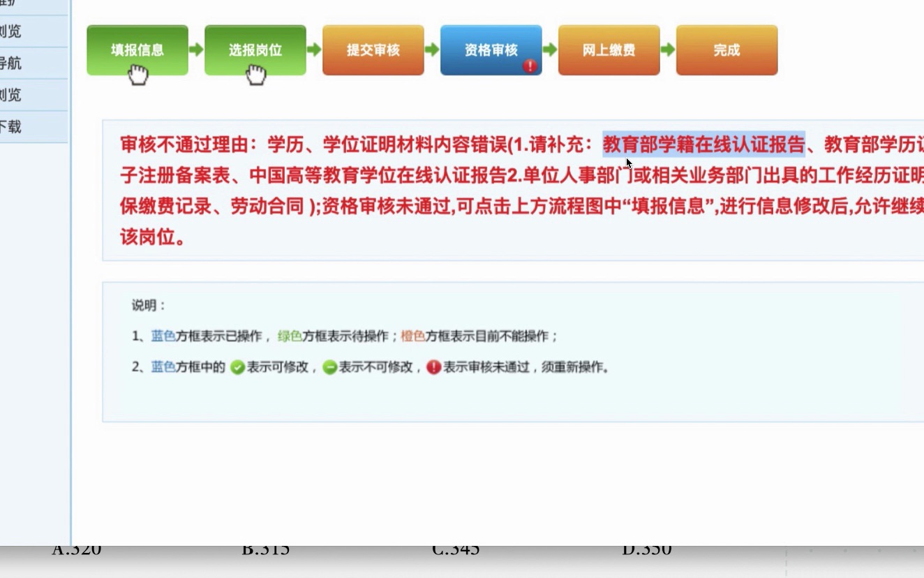The width and height of the screenshot is (924, 578).
Task: Click the green checkmark icon in the legend
Action: click(237, 367)
